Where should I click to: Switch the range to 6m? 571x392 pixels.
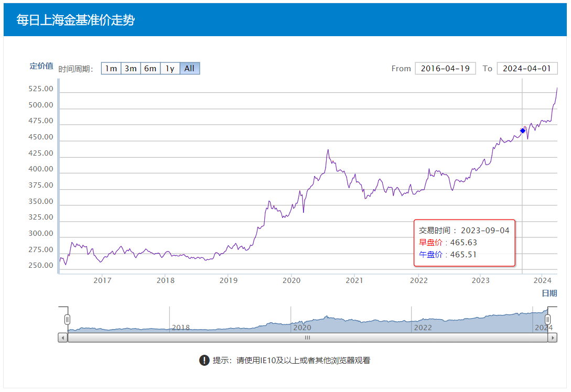tap(150, 69)
